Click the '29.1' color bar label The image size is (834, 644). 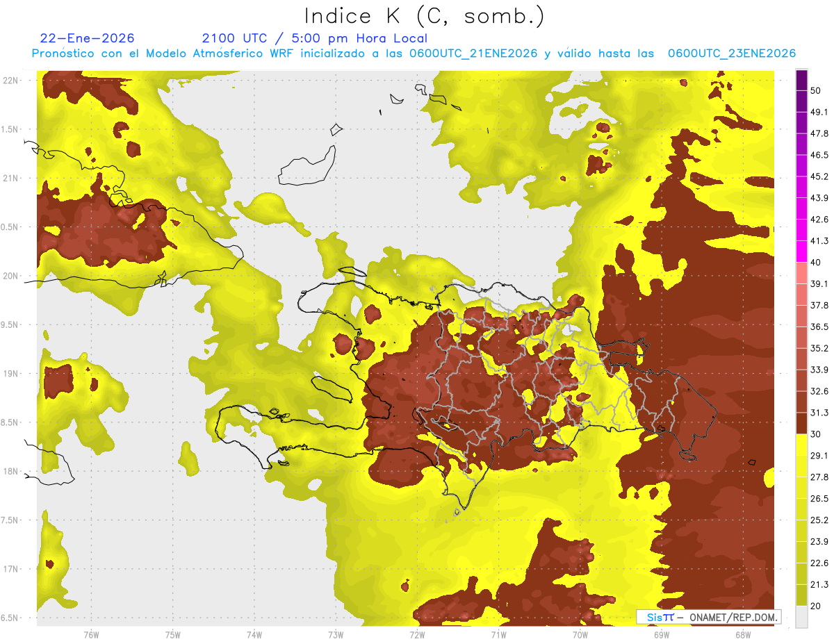coord(819,455)
